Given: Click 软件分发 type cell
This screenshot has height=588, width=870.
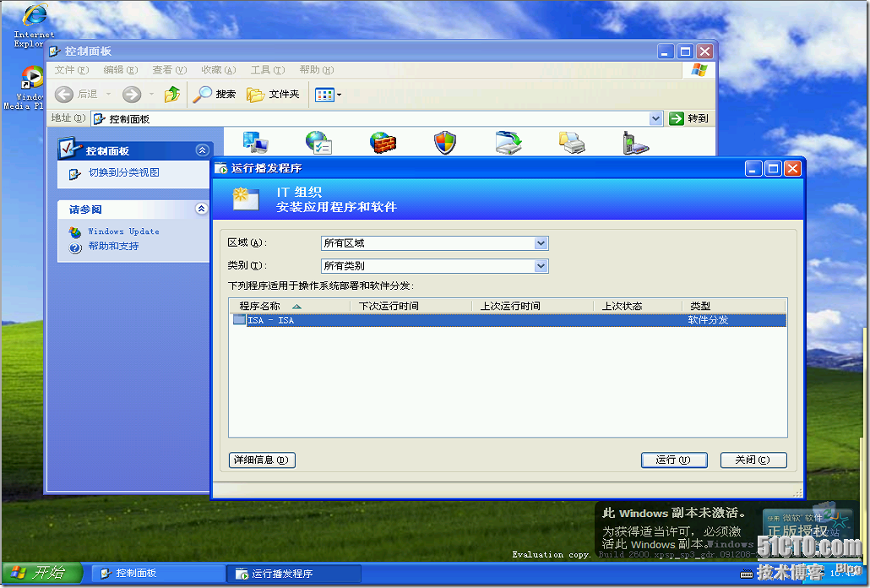Looking at the screenshot, I should pos(708,320).
